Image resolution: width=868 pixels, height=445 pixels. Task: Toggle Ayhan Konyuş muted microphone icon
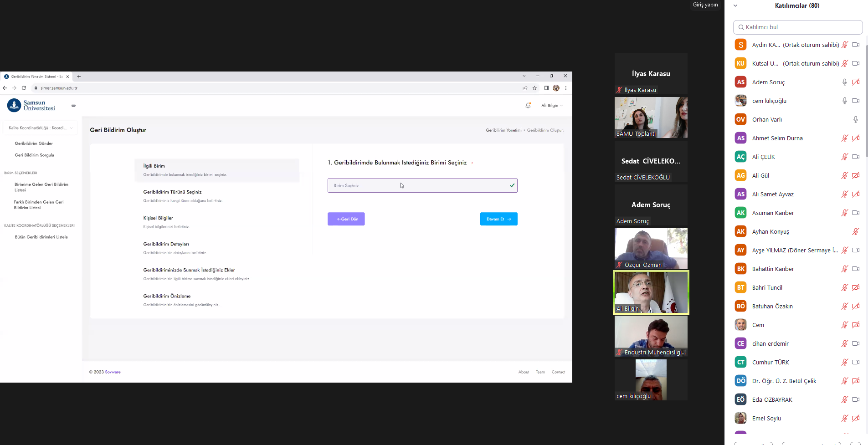[x=855, y=231]
